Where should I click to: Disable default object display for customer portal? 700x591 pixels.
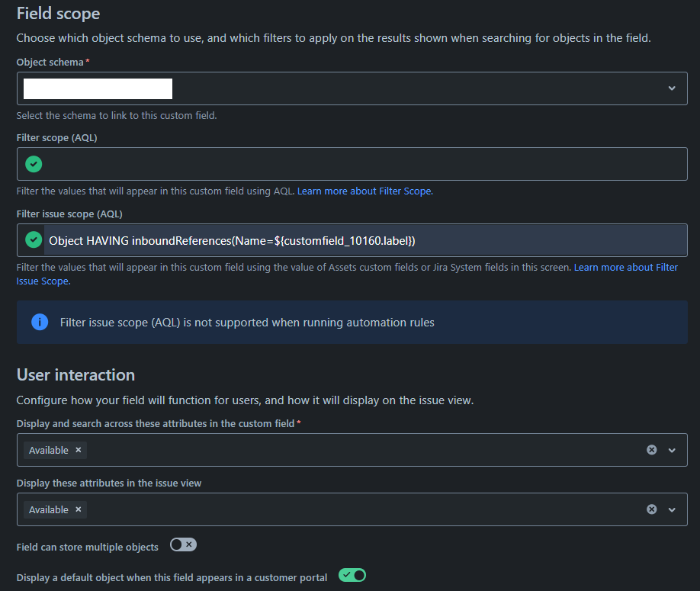coord(352,575)
